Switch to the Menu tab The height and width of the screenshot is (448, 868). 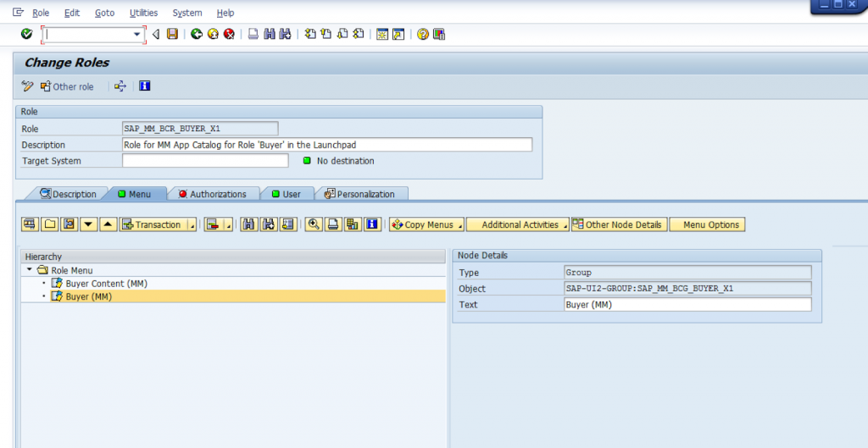pyautogui.click(x=135, y=194)
